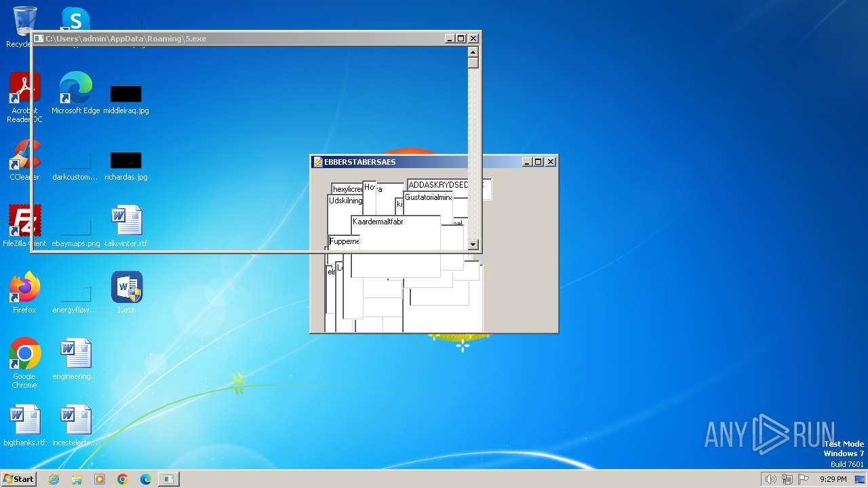Open the 5.exe console system menu icon
This screenshot has height=488, width=868.
pyautogui.click(x=39, y=39)
